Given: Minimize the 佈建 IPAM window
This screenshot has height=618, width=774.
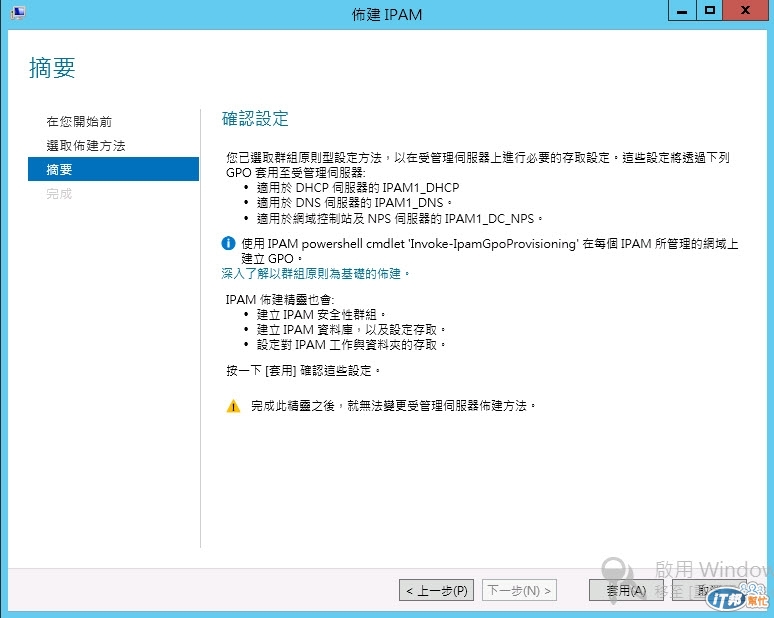Looking at the screenshot, I should click(x=682, y=10).
